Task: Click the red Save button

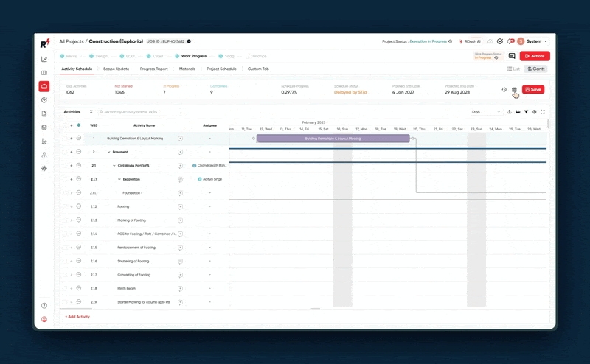Action: [x=533, y=90]
